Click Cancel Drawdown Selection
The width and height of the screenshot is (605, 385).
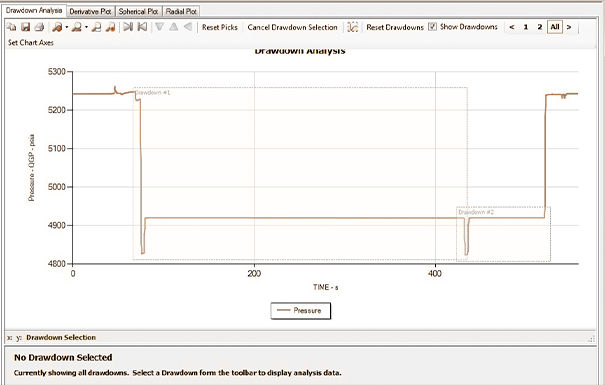(x=292, y=27)
